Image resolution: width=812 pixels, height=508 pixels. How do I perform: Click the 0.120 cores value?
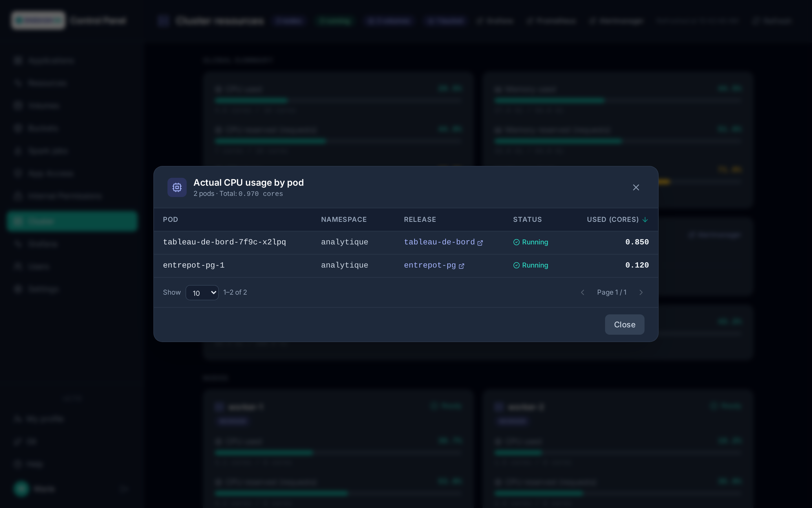point(637,265)
